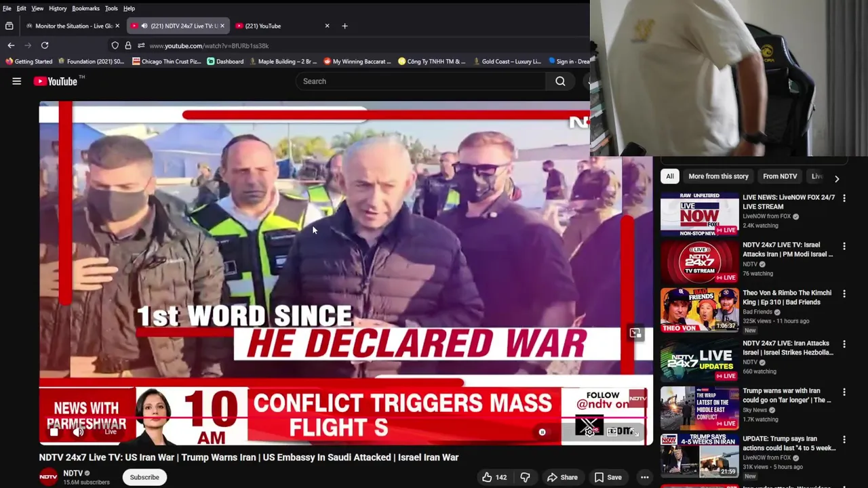Open My Winning Baccarat bookmark

coord(357,62)
